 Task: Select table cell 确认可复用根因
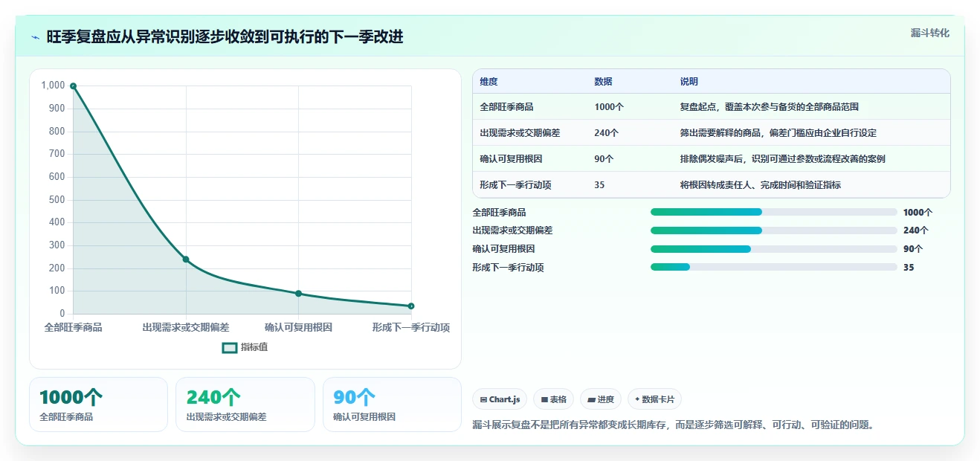[512, 159]
